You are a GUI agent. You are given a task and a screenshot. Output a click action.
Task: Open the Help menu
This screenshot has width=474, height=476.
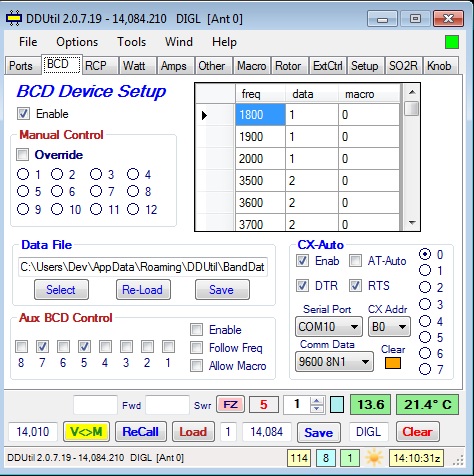[224, 42]
